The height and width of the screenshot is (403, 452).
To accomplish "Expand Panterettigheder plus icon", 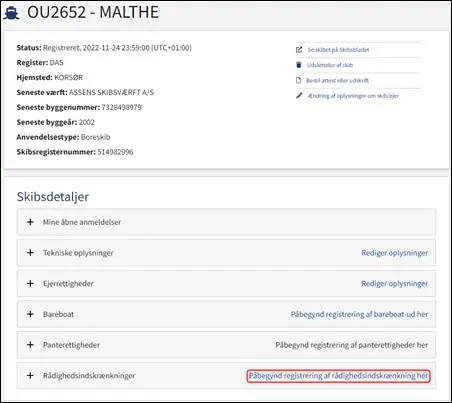I will pos(30,345).
